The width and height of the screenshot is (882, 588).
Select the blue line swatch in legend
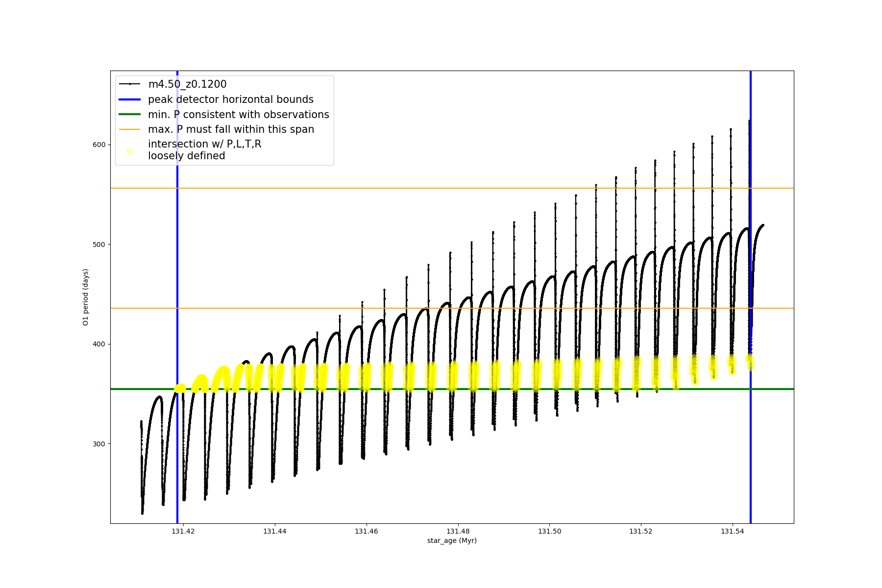tap(130, 99)
